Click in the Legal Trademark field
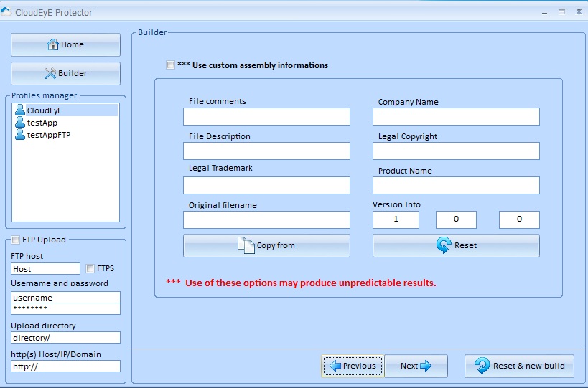 click(x=266, y=185)
